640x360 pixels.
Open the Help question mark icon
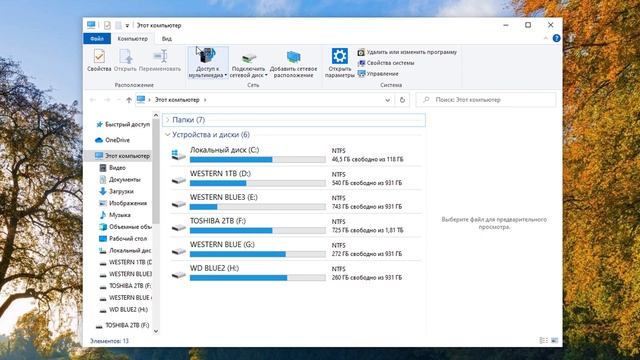(x=556, y=38)
